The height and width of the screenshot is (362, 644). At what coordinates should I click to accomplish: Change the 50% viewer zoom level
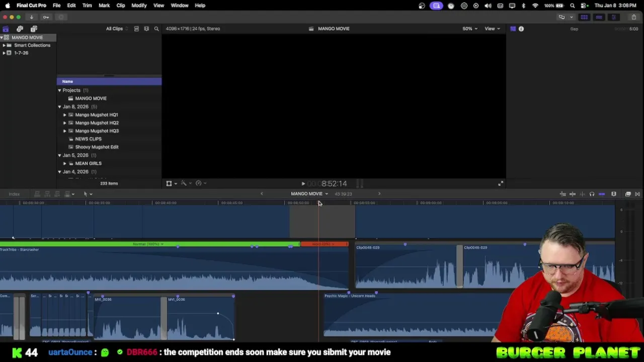(470, 29)
